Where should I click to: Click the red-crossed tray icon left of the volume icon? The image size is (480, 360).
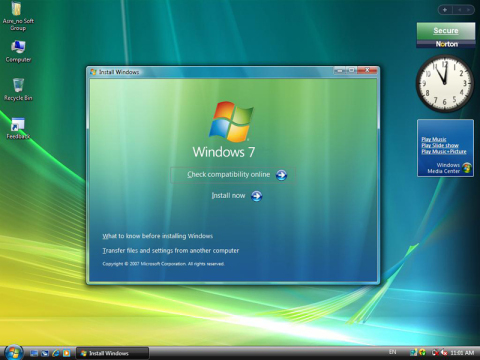(435, 352)
